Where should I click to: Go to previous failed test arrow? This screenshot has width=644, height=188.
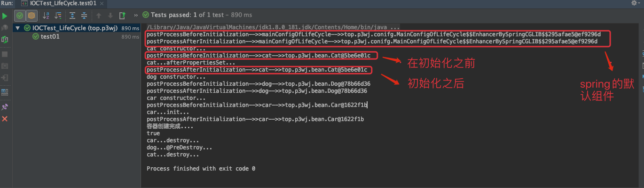[99, 16]
